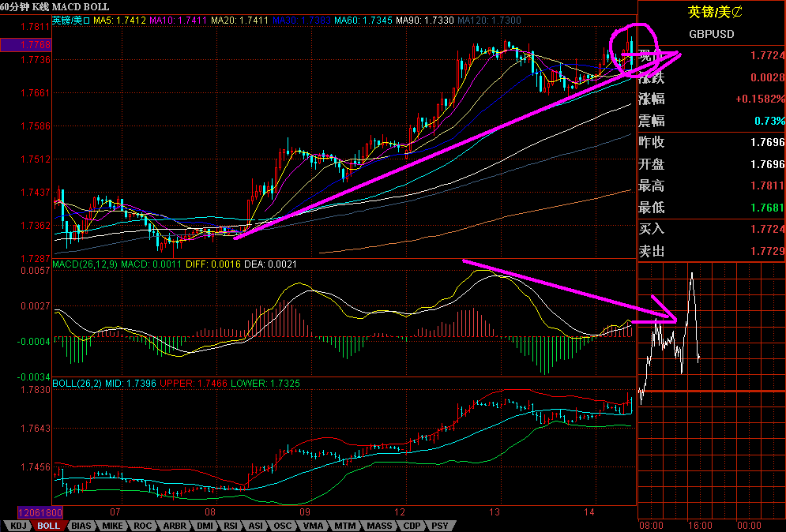The image size is (786, 532).
Task: Click the highlighted 1.7768 price marker
Action: click(25, 44)
